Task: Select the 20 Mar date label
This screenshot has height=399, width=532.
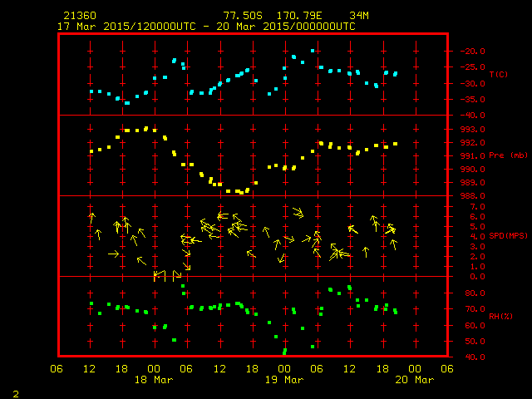Action: (x=414, y=380)
